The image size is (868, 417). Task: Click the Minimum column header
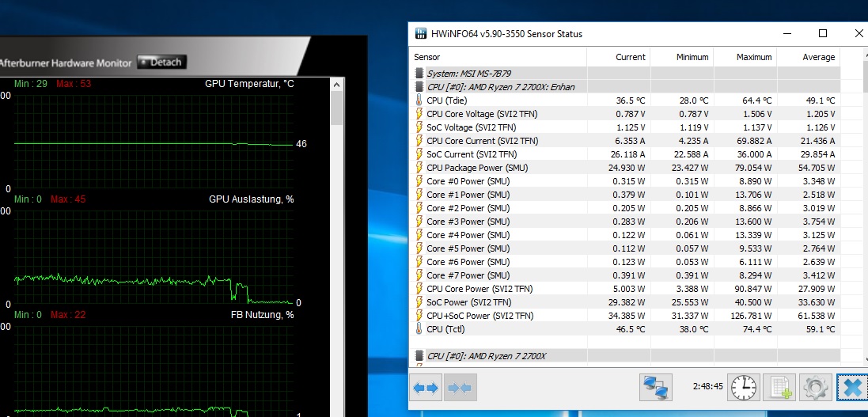point(682,57)
